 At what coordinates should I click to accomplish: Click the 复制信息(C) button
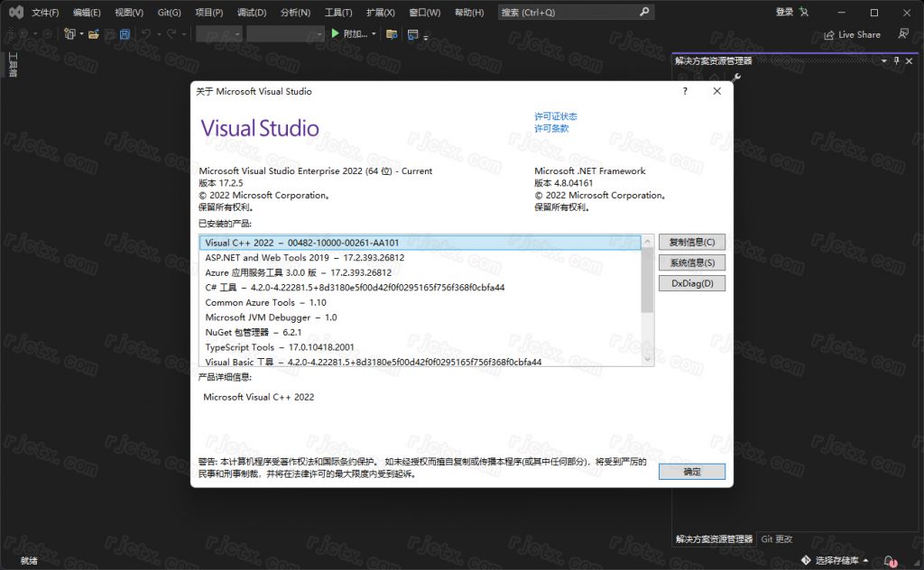point(691,243)
